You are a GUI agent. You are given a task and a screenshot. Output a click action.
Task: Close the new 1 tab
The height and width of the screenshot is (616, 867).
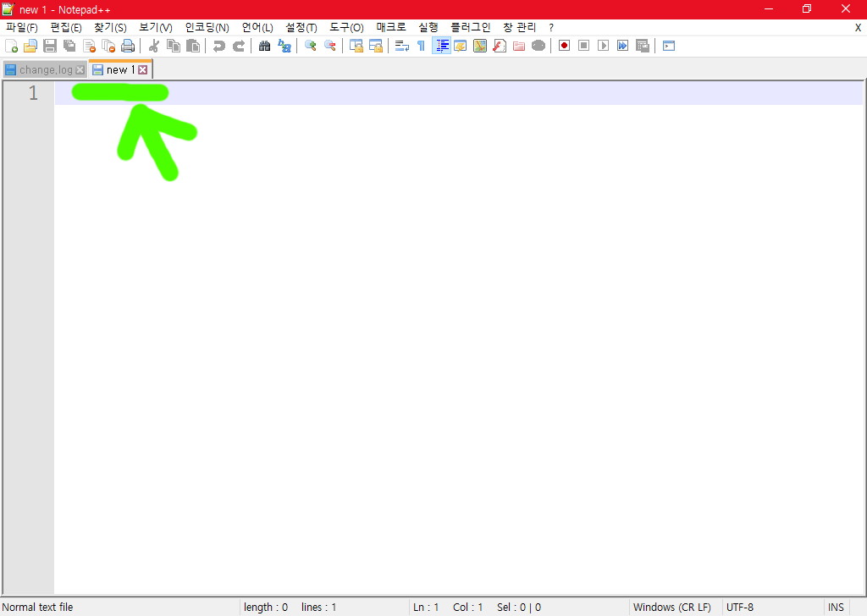[x=142, y=69]
